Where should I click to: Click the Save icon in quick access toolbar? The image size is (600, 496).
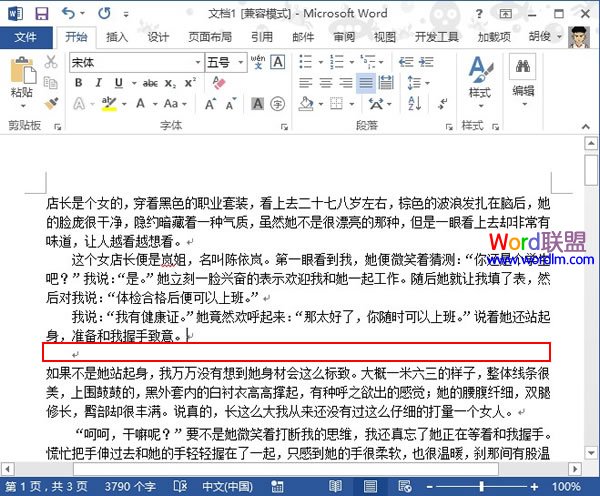pyautogui.click(x=42, y=14)
